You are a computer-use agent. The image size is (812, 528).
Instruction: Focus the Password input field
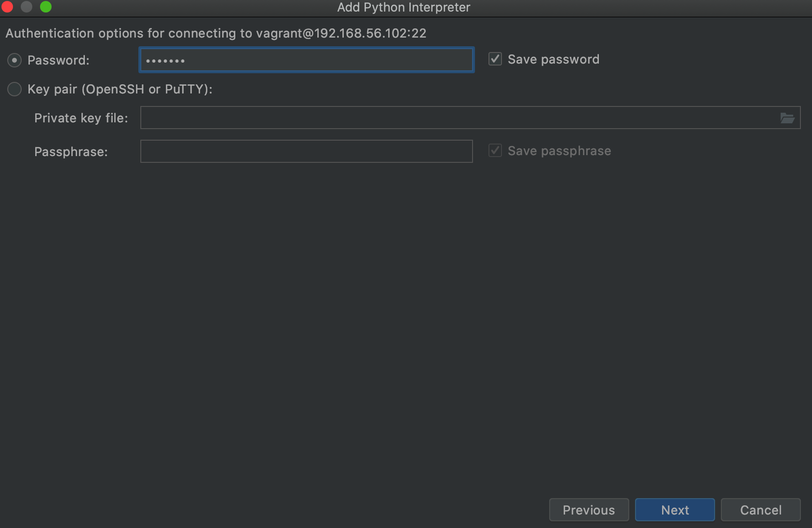click(307, 60)
